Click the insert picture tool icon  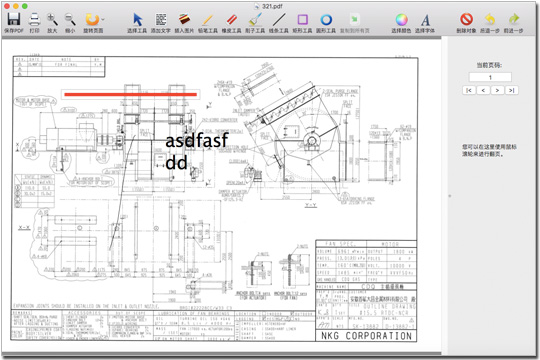coord(185,20)
